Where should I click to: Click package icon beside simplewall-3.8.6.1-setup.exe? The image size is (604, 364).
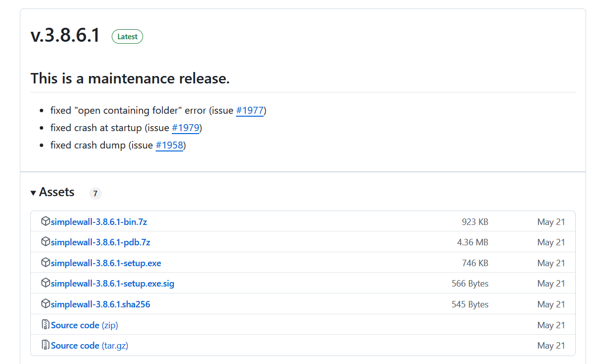(x=46, y=263)
